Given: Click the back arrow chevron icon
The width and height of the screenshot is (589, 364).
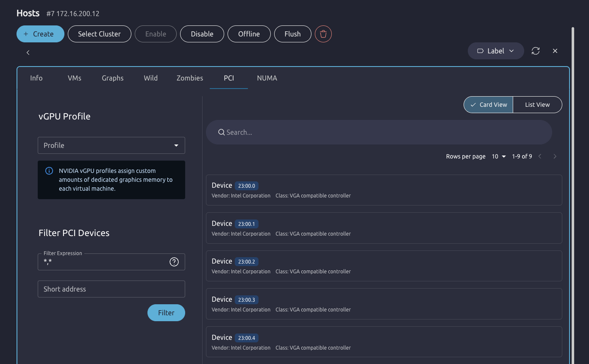Looking at the screenshot, I should (x=28, y=53).
